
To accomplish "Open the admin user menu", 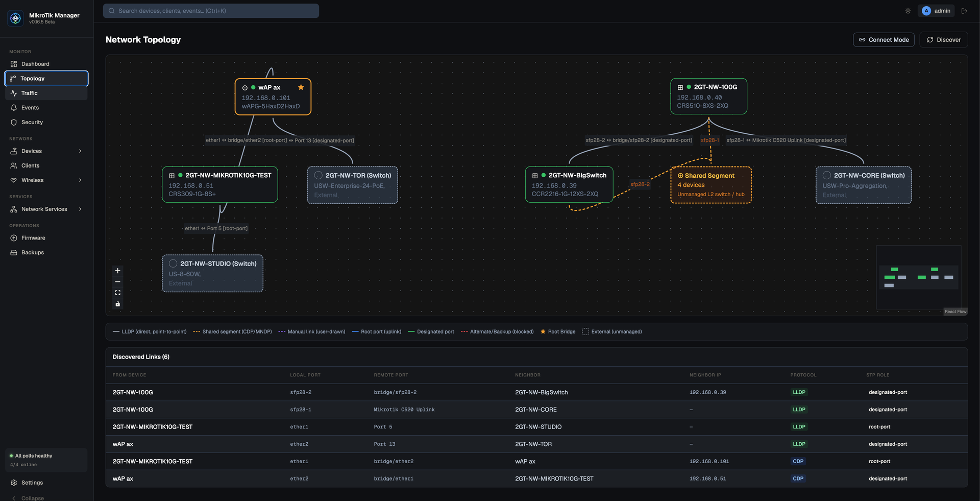I will click(936, 11).
